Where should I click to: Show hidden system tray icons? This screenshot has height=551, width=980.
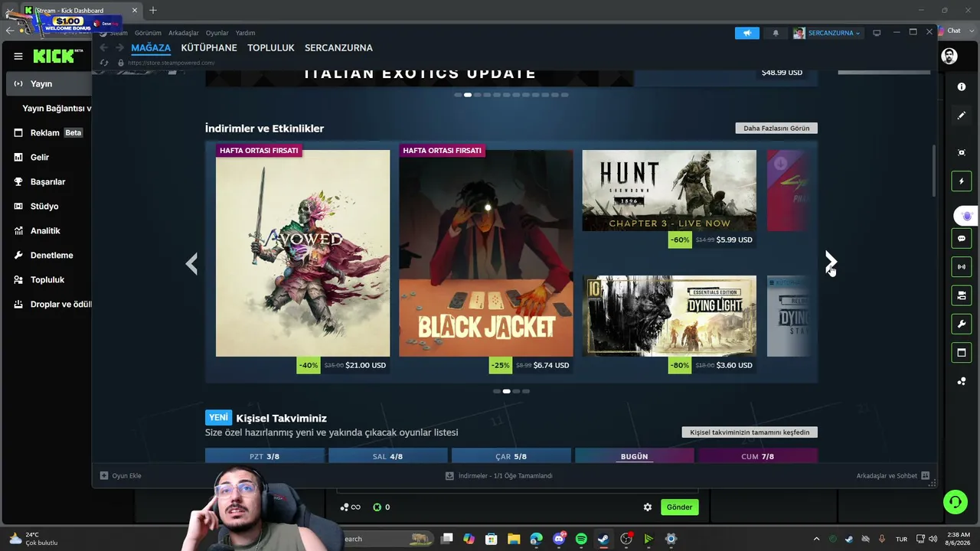click(x=816, y=539)
